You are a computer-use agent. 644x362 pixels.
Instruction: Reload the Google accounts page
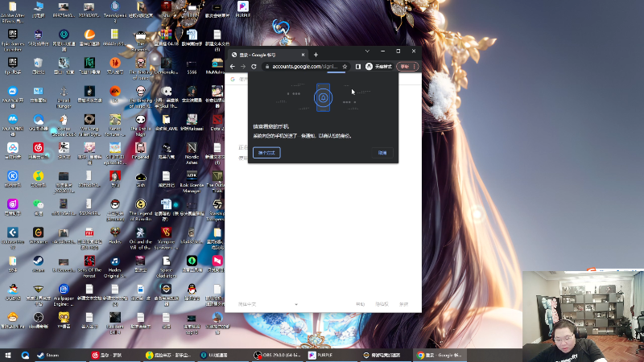pos(254,67)
